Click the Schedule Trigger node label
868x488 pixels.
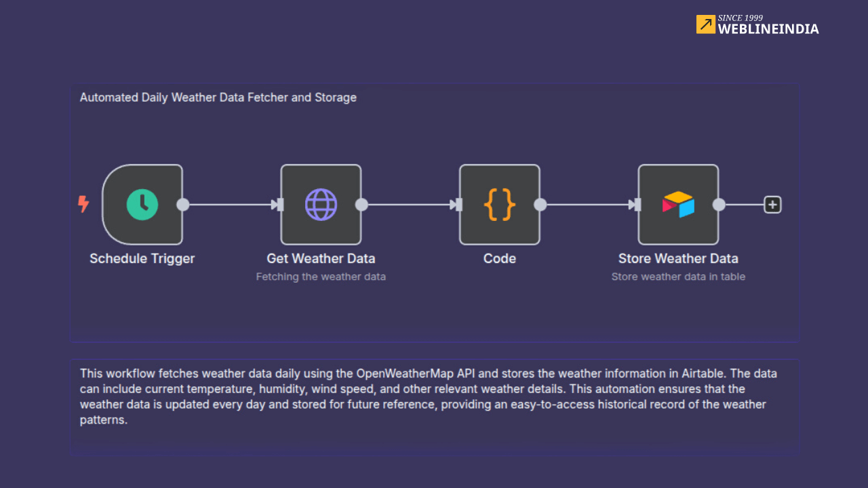point(142,258)
